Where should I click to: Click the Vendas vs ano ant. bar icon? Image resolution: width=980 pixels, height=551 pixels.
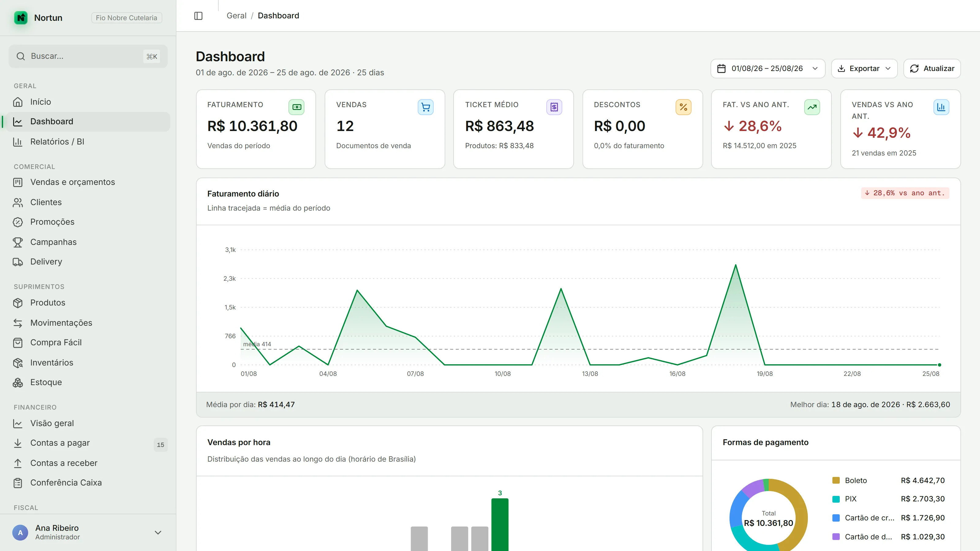[941, 107]
